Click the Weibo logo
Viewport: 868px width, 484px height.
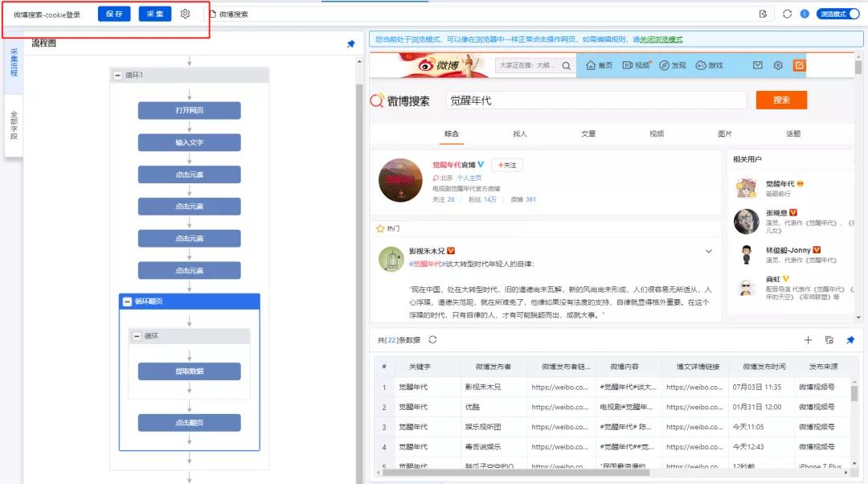coord(440,65)
